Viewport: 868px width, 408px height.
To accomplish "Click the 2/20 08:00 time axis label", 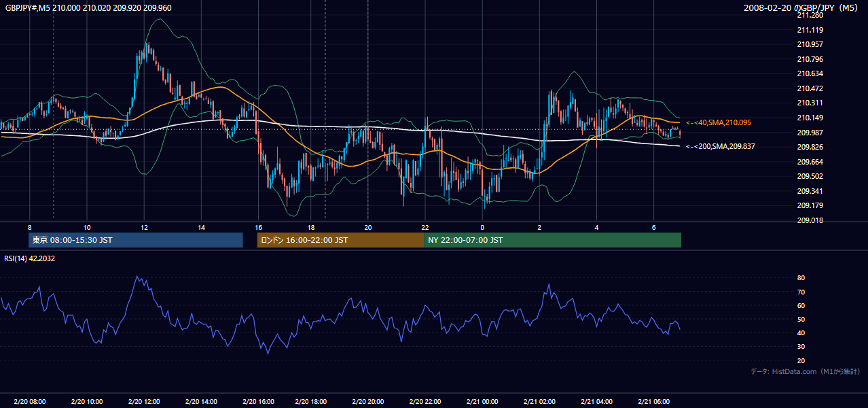I will click(29, 401).
